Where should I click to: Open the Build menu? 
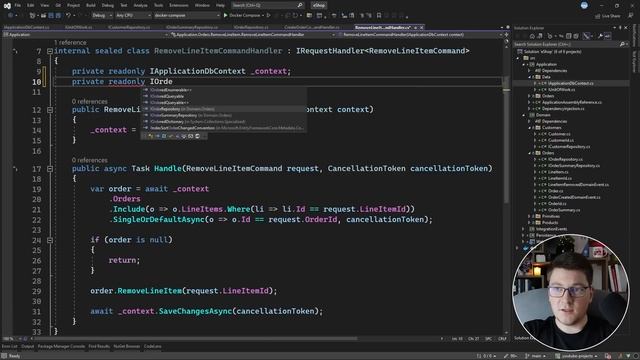[91, 5]
